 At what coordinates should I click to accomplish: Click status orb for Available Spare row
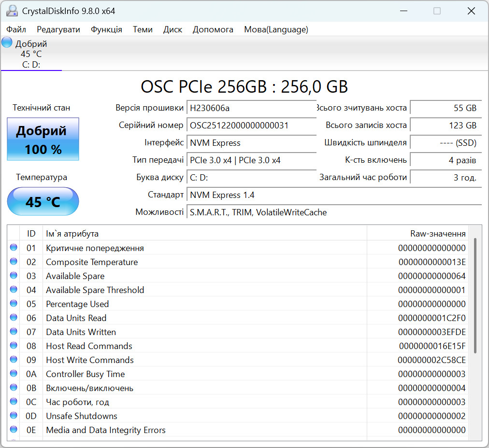pyautogui.click(x=14, y=275)
